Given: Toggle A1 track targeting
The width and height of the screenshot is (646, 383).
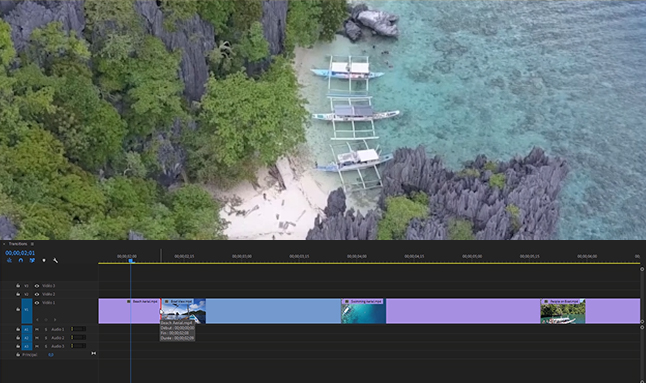Looking at the screenshot, I should 26,329.
